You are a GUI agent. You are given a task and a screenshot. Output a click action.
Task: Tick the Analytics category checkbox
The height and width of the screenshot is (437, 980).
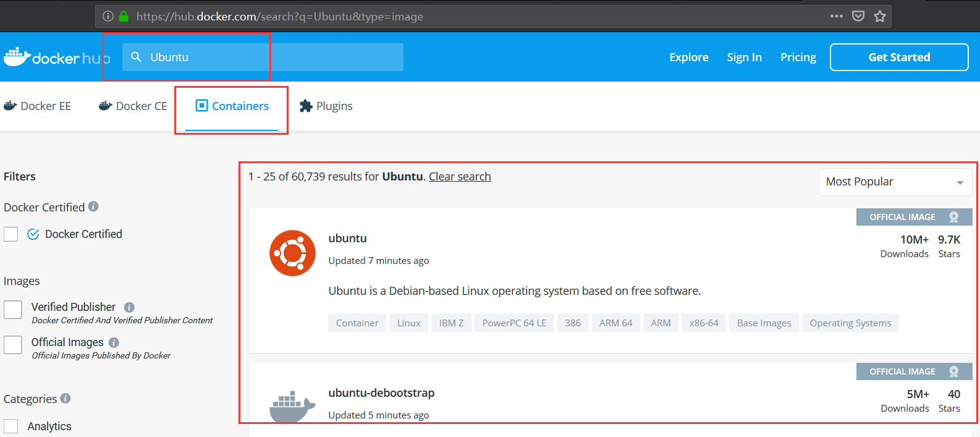[11, 426]
